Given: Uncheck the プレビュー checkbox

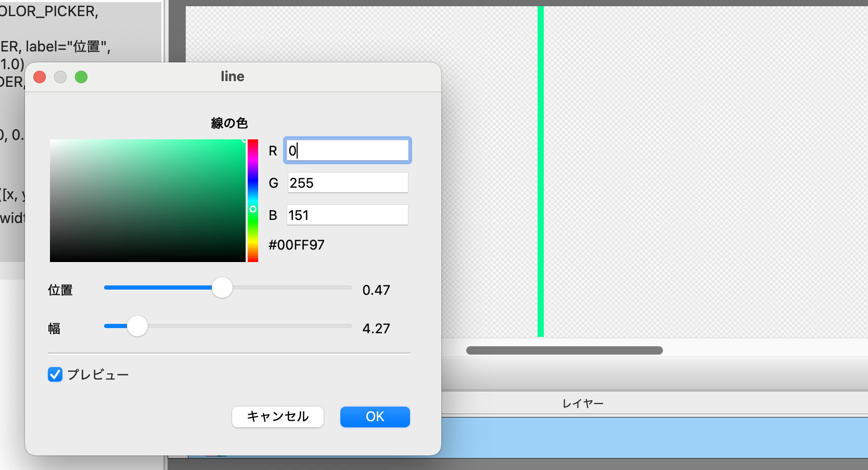Looking at the screenshot, I should (55, 374).
